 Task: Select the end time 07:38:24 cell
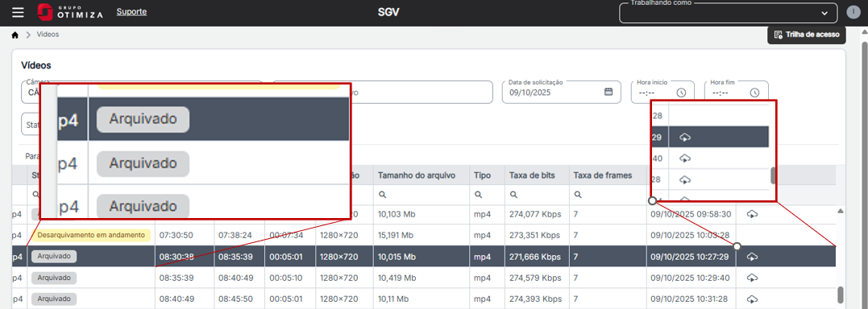[239, 235]
